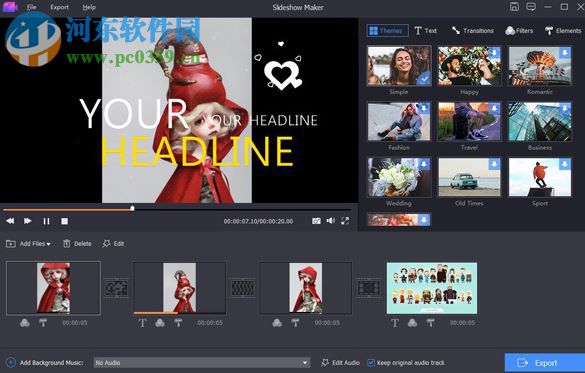Click the blue Export button
Image resolution: width=585 pixels, height=373 pixels.
[x=545, y=363]
